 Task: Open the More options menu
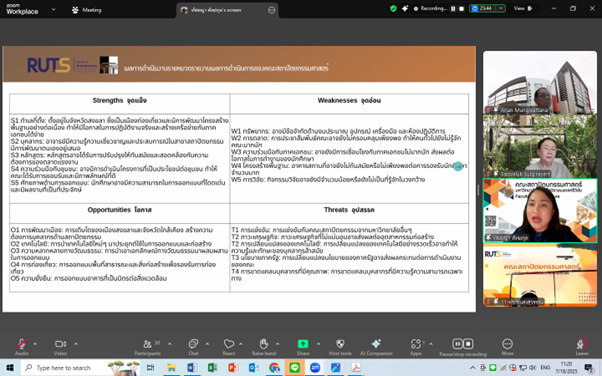pyautogui.click(x=507, y=347)
